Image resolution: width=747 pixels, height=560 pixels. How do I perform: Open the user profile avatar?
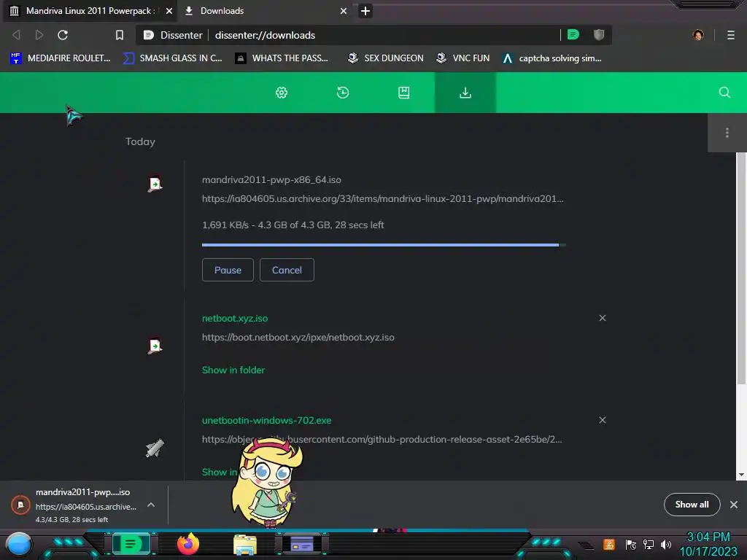pos(698,35)
